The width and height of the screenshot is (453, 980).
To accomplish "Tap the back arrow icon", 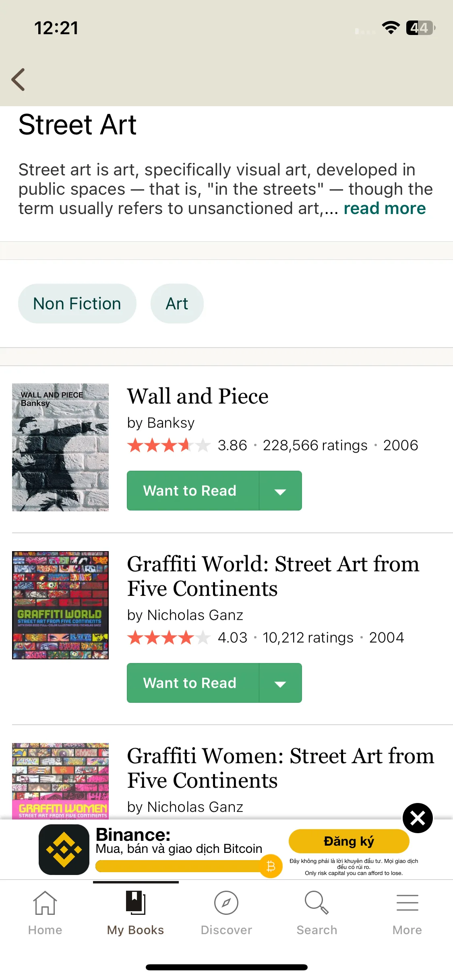I will (18, 79).
